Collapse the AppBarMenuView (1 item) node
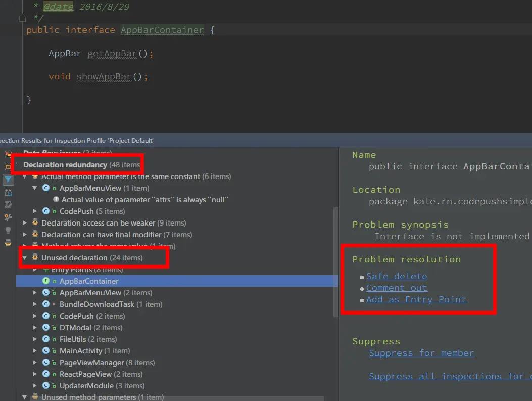Screen dimensions: 532x401 tap(34, 188)
